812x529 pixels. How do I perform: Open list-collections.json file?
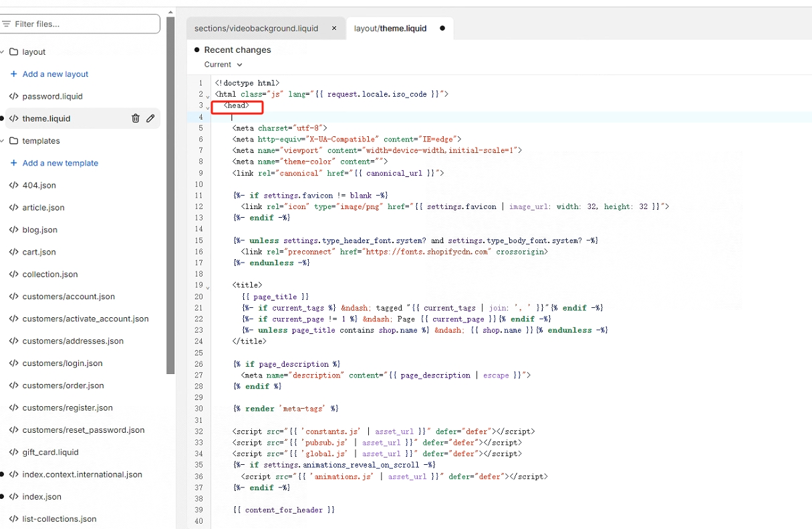click(x=59, y=519)
